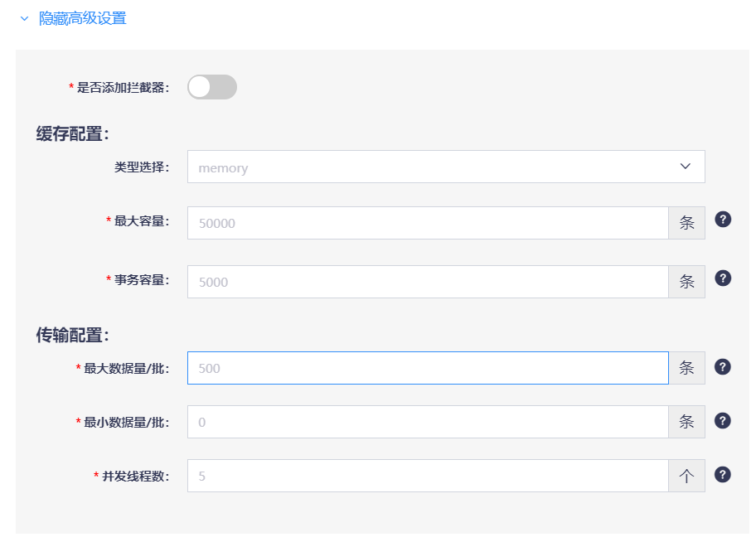Click help icon next to 最大数据量/批
Image resolution: width=756 pixels, height=542 pixels.
[x=722, y=367]
